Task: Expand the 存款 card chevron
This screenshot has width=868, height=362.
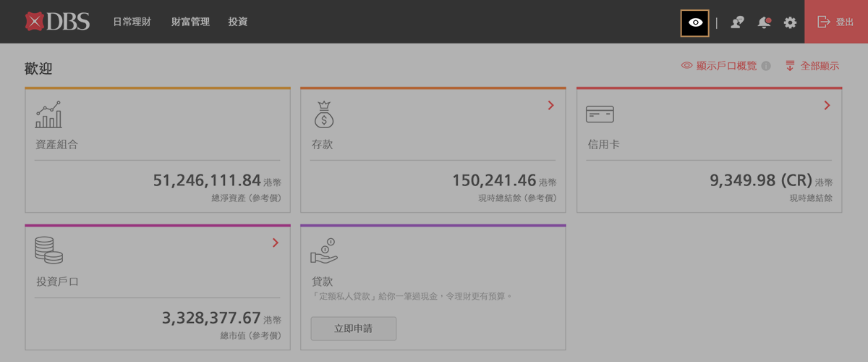Action: (x=550, y=106)
